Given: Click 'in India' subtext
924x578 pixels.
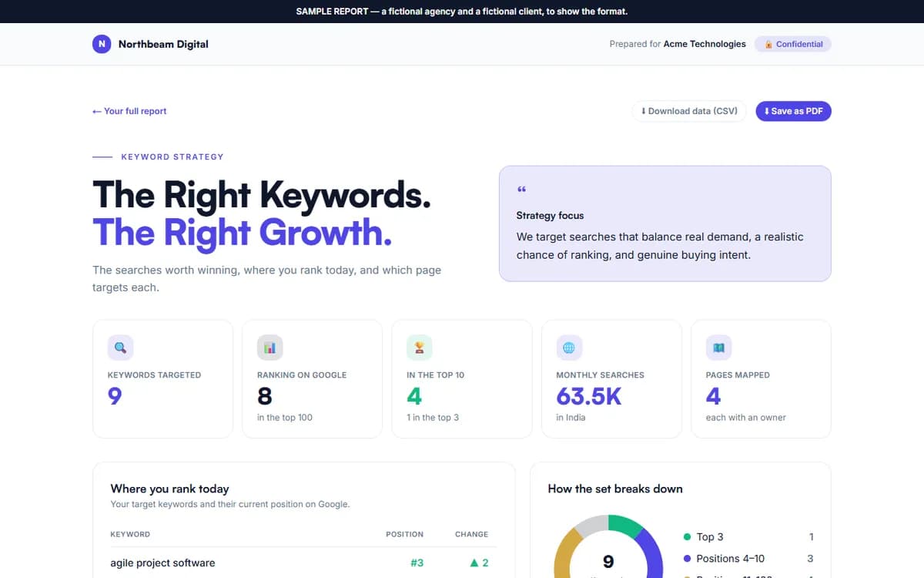Looking at the screenshot, I should (571, 418).
